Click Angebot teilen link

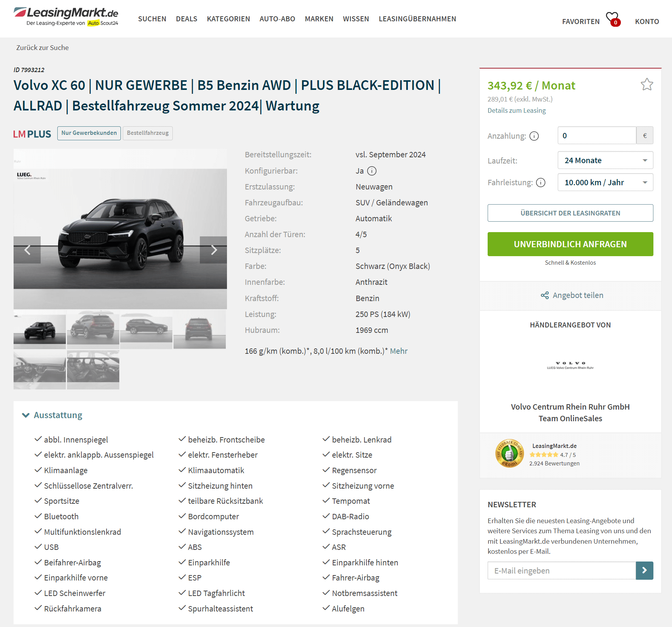[x=578, y=295]
